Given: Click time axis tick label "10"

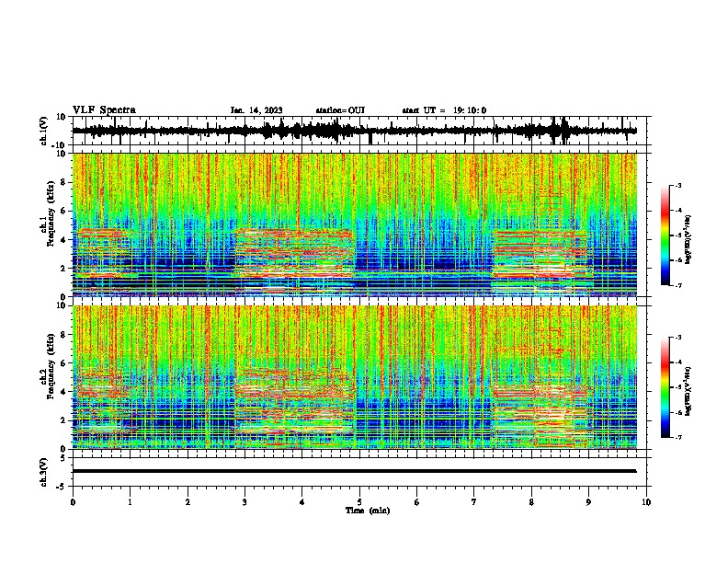Looking at the screenshot, I should [646, 502].
